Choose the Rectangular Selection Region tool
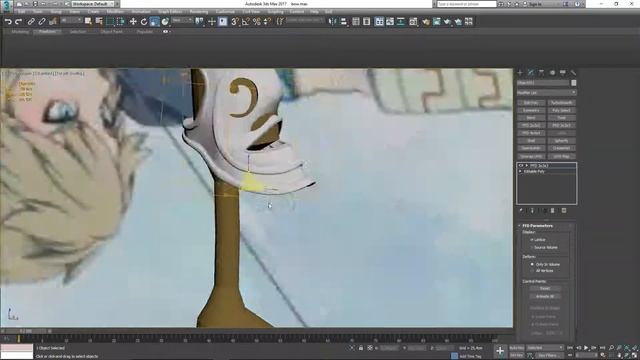 pos(110,21)
